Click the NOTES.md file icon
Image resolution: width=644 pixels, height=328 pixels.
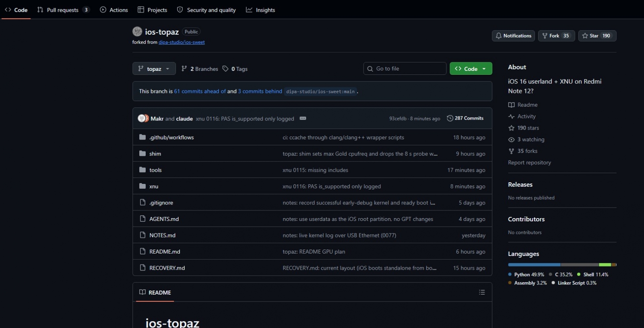point(142,235)
